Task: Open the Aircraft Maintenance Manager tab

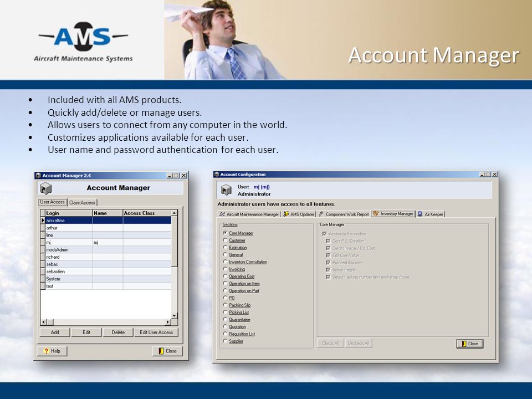Action: point(249,214)
